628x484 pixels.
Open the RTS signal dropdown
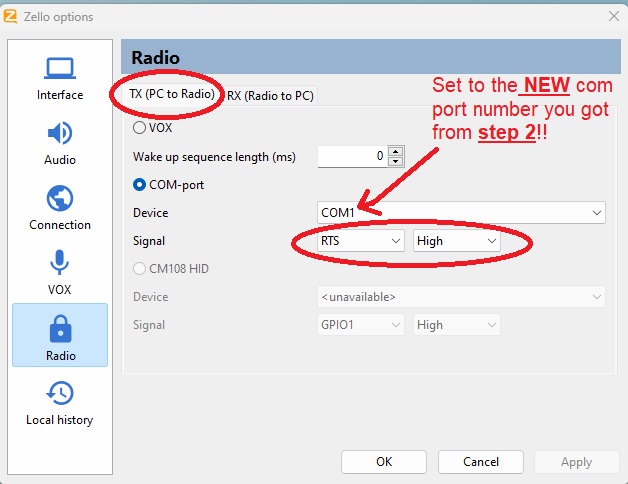point(360,241)
